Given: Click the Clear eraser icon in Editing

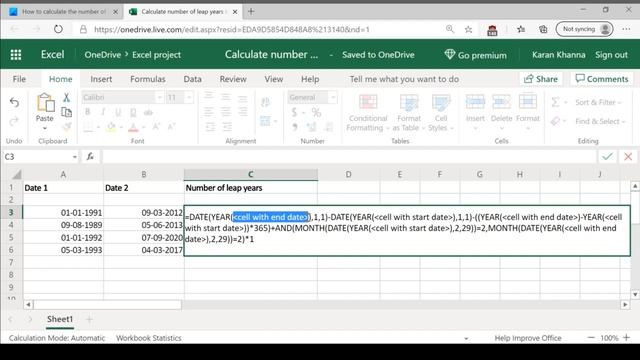Looking at the screenshot, I should (x=555, y=121).
